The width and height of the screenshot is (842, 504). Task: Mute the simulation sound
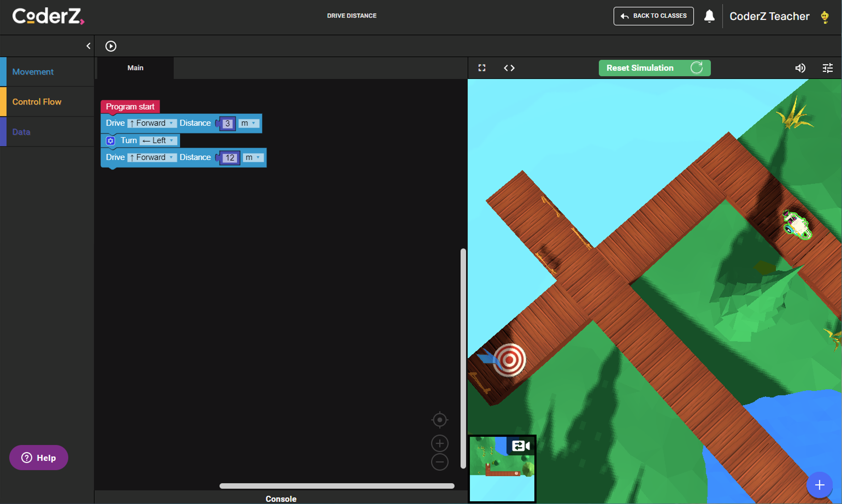pyautogui.click(x=800, y=68)
